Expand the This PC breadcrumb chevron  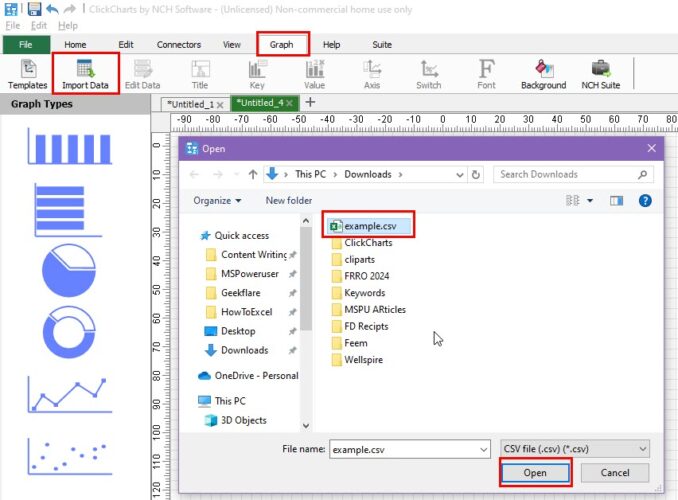tap(335, 175)
